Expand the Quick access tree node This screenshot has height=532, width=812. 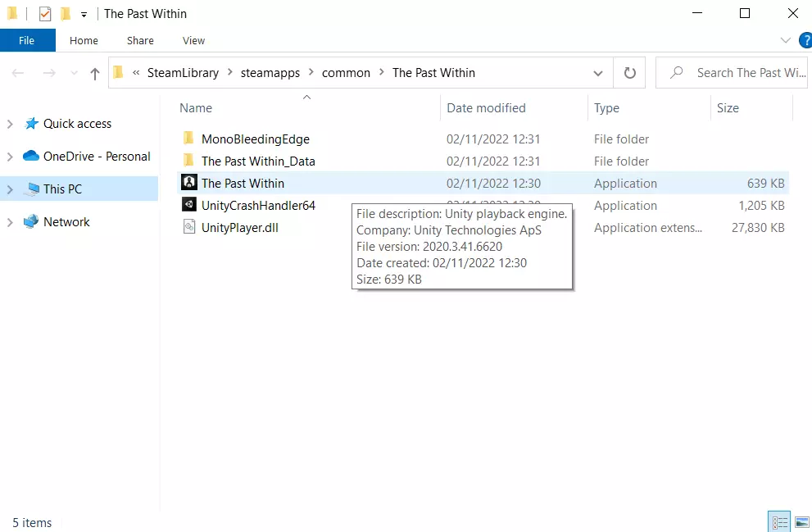[x=10, y=124]
